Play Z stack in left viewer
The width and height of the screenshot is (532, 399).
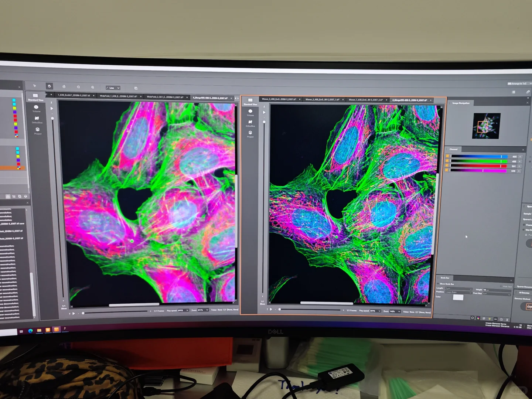click(x=52, y=109)
